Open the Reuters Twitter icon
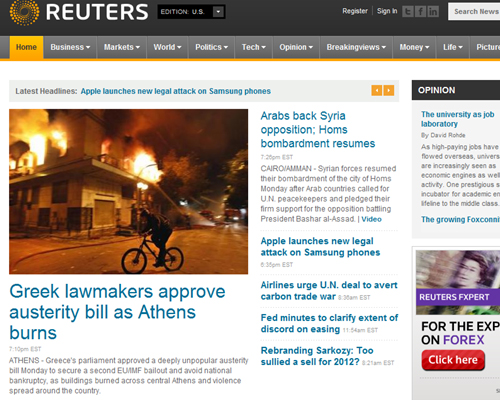 coord(407,12)
